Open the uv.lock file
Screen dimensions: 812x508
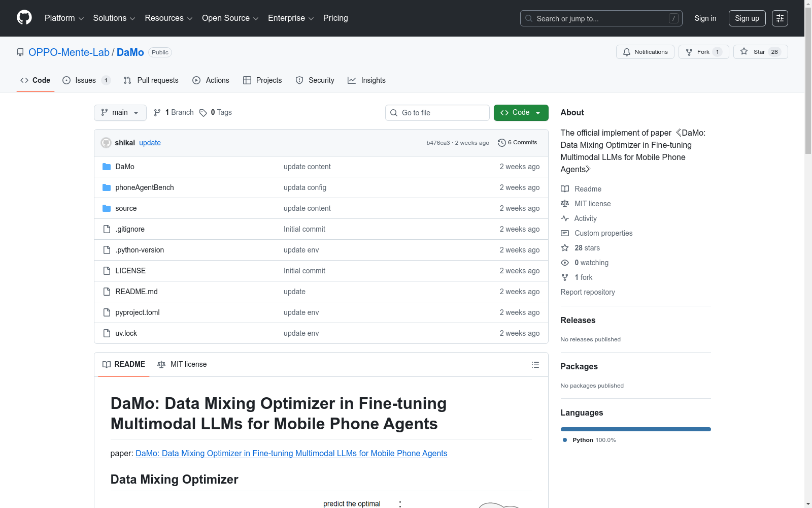(x=126, y=333)
